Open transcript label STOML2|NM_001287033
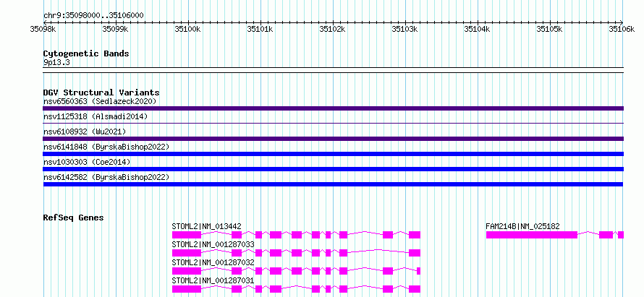Image resolution: width=644 pixels, height=297 pixels. [x=213, y=244]
